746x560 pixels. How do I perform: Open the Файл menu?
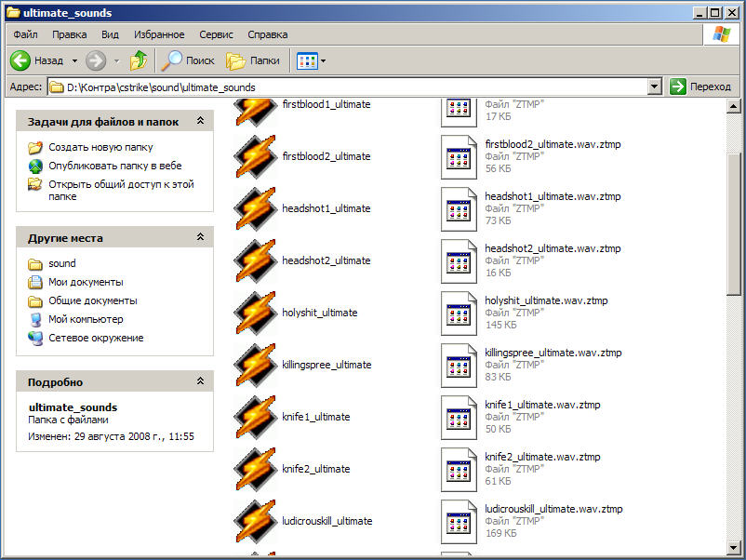point(26,34)
